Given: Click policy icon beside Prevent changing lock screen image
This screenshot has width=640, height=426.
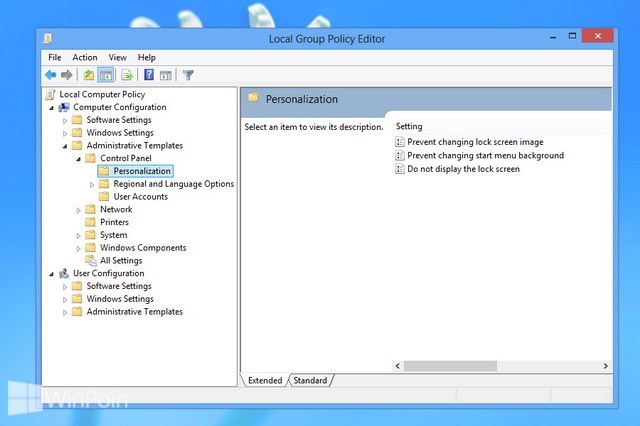Looking at the screenshot, I should point(400,142).
